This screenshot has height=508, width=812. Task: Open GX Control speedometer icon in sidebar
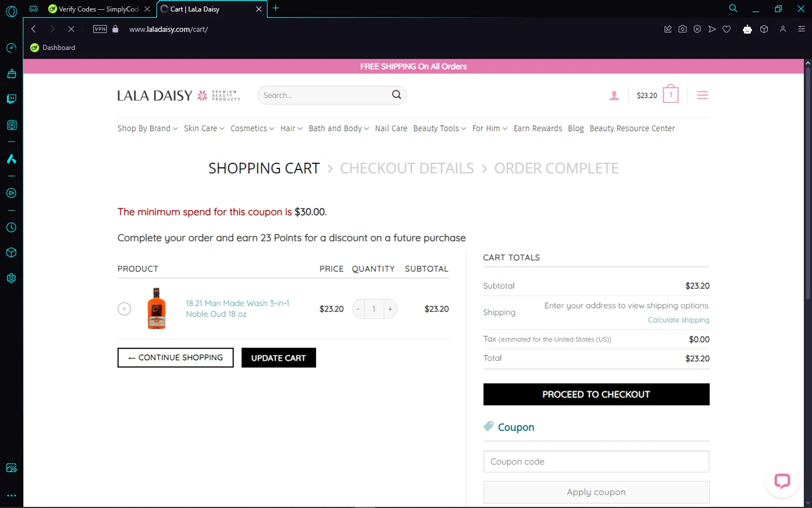(x=11, y=48)
